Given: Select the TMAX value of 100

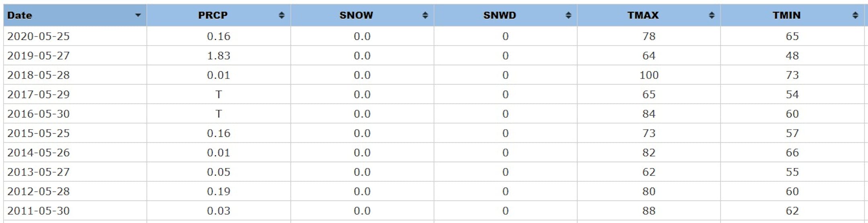Looking at the screenshot, I should click(649, 75).
